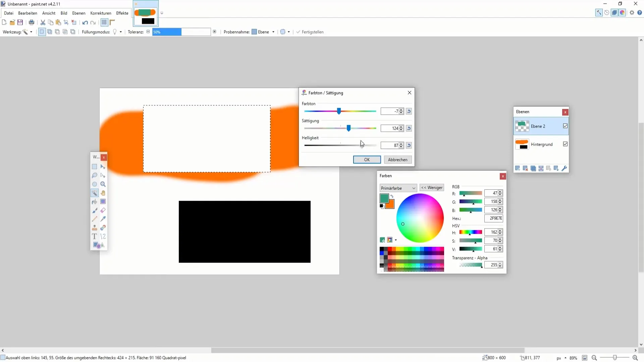Select the Move Selected Pixels tool

coord(103,167)
